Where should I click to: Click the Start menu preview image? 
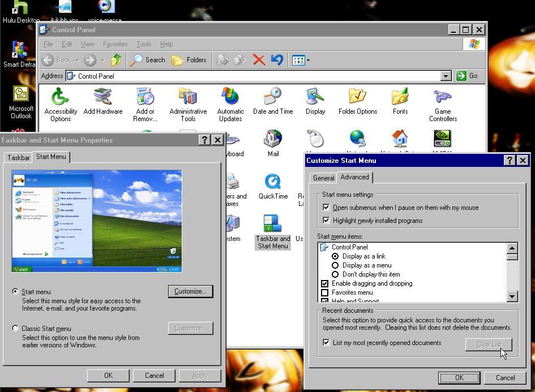pos(97,221)
